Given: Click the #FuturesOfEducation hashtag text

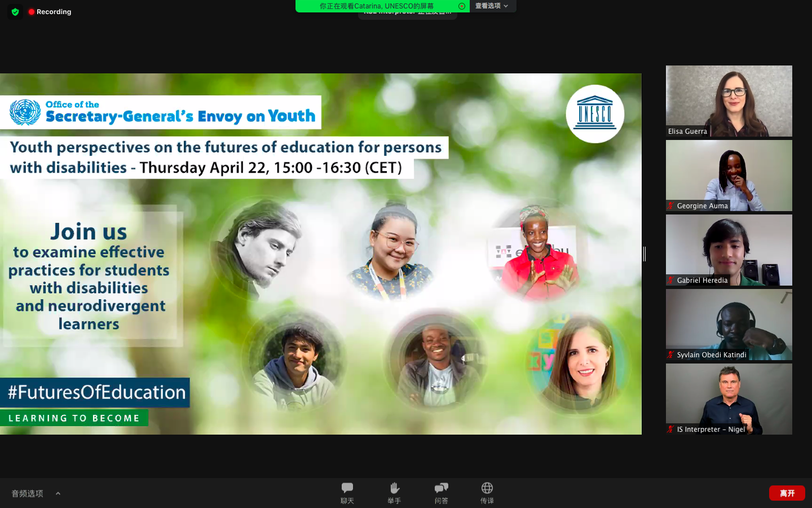Looking at the screenshot, I should pos(96,392).
